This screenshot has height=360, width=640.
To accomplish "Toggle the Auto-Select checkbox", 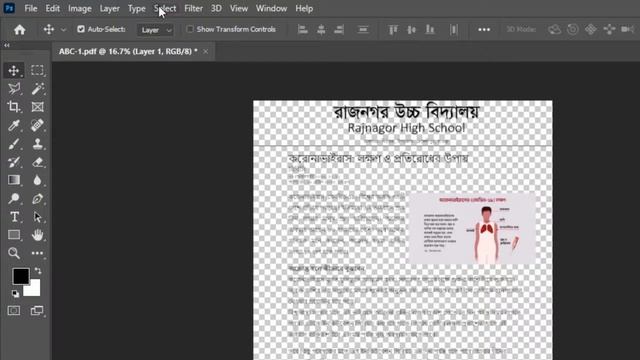I will click(81, 29).
